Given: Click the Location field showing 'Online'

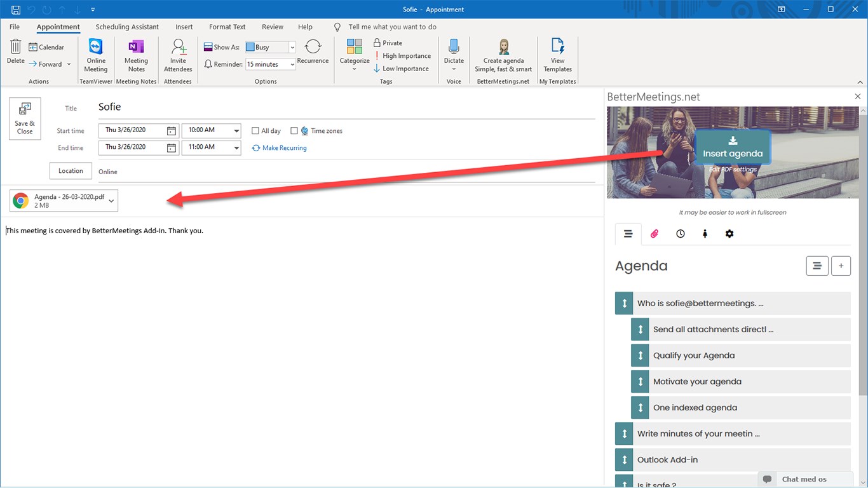Looking at the screenshot, I should [346, 172].
